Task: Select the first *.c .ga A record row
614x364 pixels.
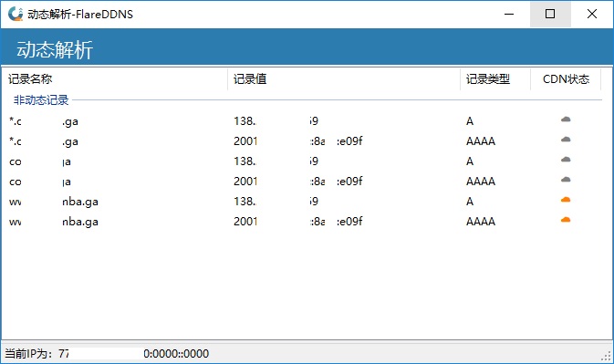Action: [307, 121]
